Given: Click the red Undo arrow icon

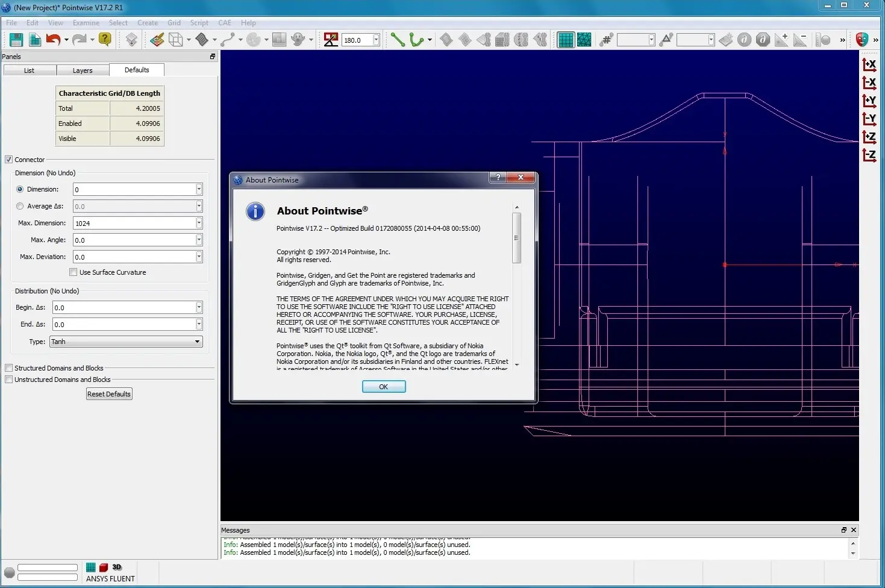Looking at the screenshot, I should point(53,40).
